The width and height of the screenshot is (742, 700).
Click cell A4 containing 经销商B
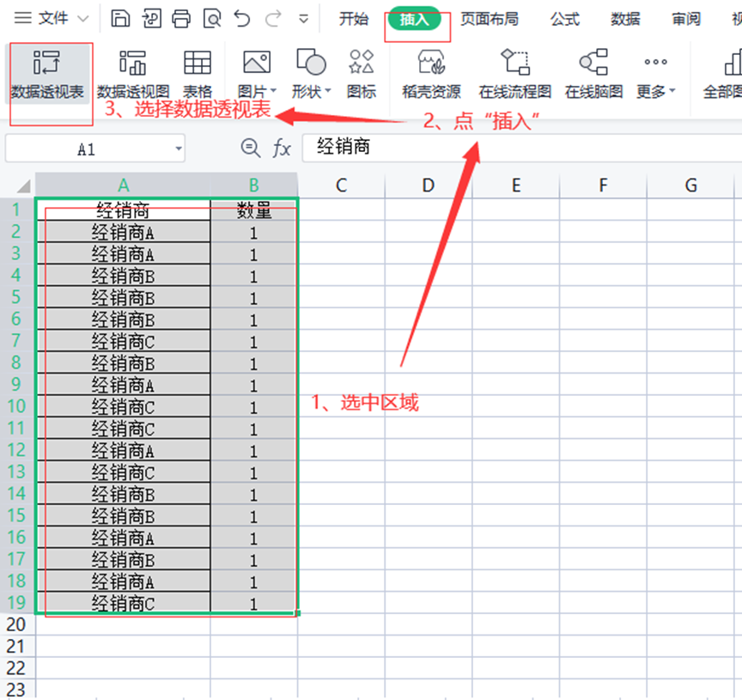coord(123,276)
